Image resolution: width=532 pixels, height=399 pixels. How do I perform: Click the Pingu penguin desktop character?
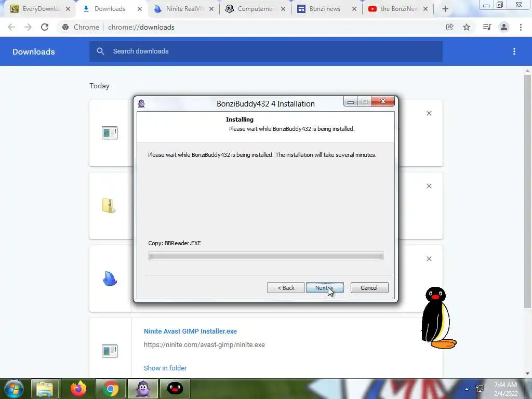(437, 317)
